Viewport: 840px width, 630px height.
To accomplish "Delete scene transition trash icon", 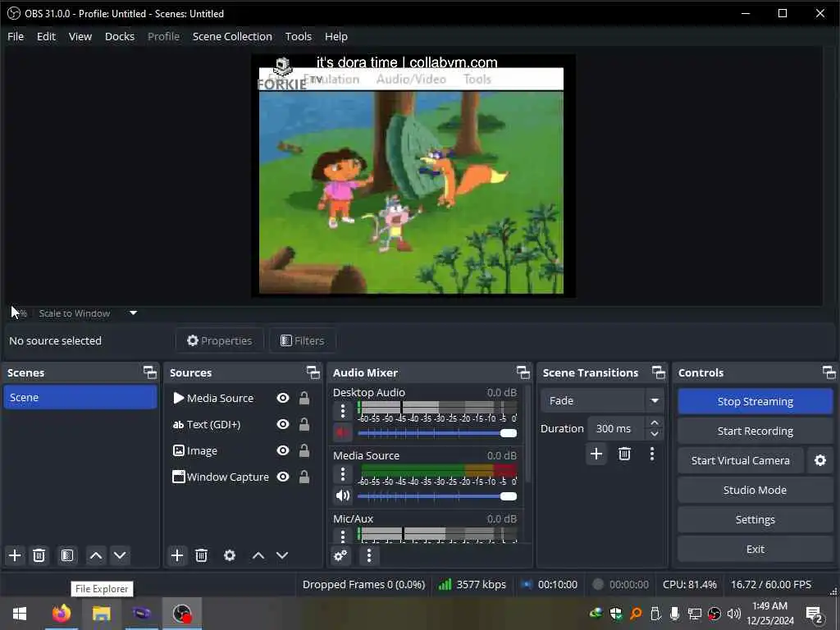I will pyautogui.click(x=624, y=454).
